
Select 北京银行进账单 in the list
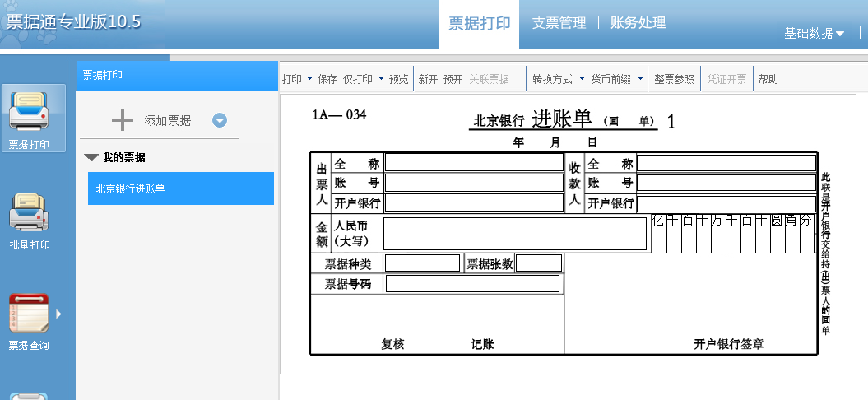tap(181, 188)
